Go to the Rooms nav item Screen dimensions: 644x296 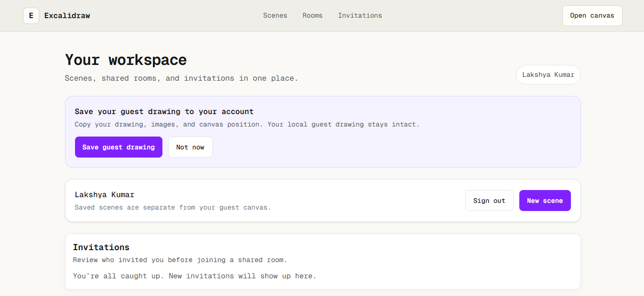pyautogui.click(x=312, y=16)
